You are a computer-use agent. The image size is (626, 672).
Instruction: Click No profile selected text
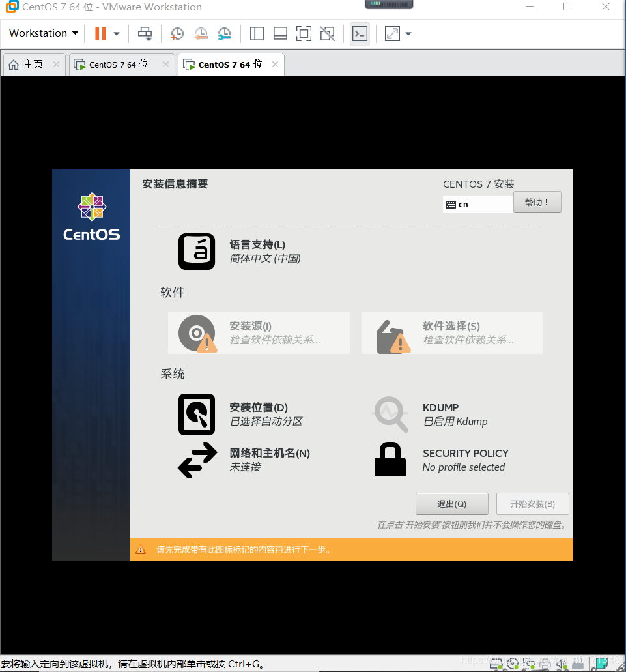pos(464,467)
